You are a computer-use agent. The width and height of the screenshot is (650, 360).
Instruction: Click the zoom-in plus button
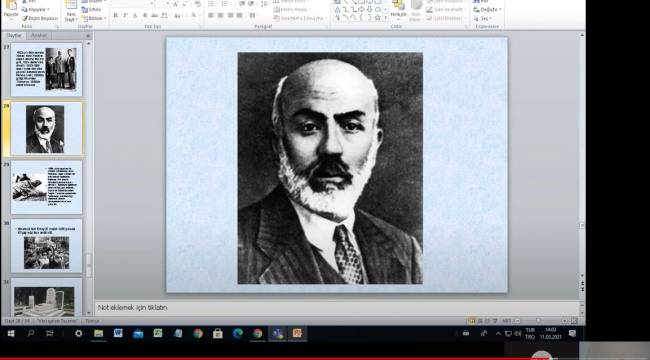coord(564,321)
